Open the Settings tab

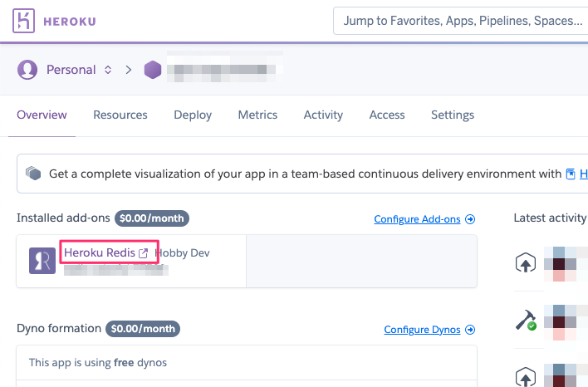(453, 115)
